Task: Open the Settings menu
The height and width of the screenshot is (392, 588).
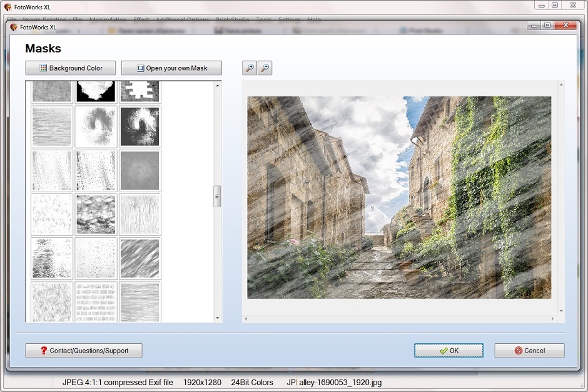Action: pyautogui.click(x=289, y=19)
